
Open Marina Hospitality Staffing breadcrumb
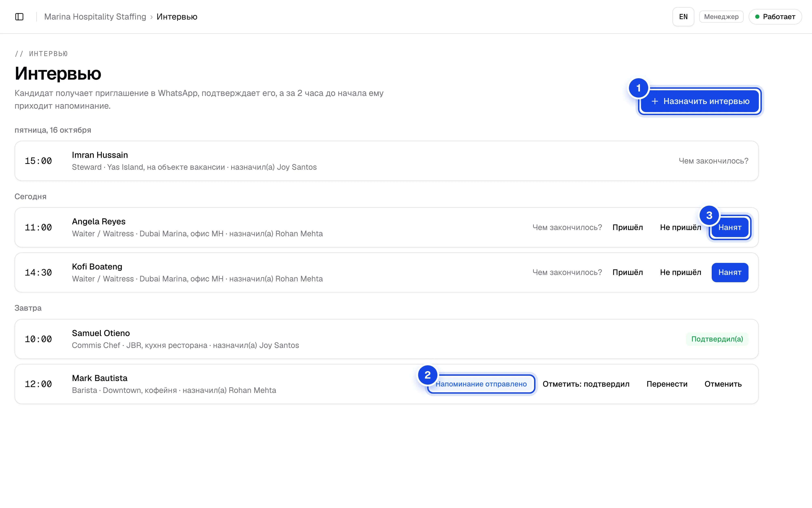[x=95, y=17]
